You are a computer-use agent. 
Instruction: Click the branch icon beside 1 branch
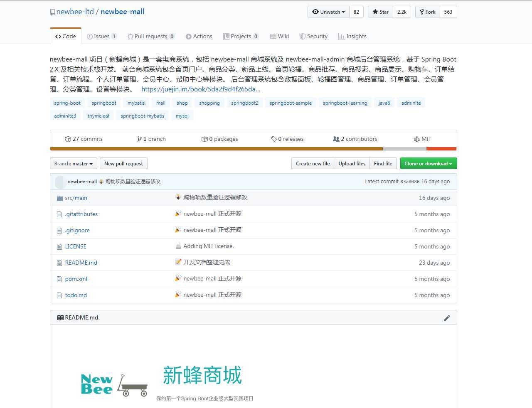(140, 139)
